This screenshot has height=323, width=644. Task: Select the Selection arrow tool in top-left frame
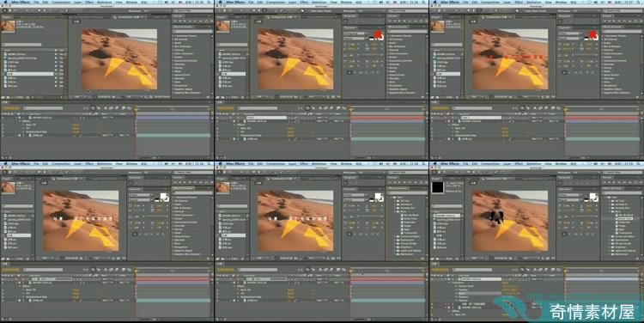click(x=4, y=11)
